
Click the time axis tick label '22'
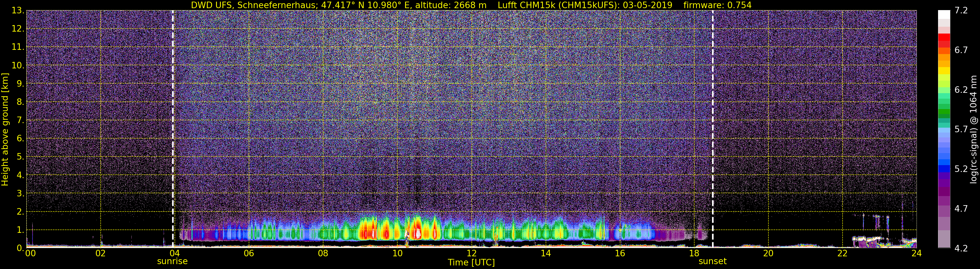[x=842, y=253]
